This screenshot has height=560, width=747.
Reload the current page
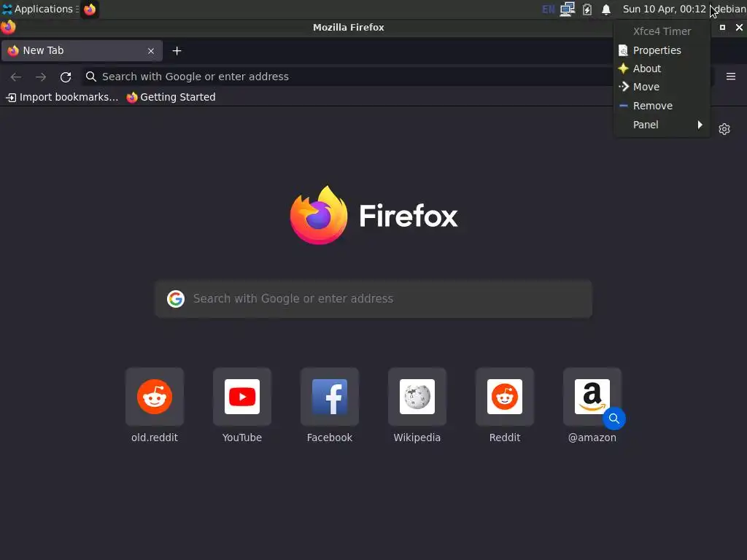click(x=66, y=77)
